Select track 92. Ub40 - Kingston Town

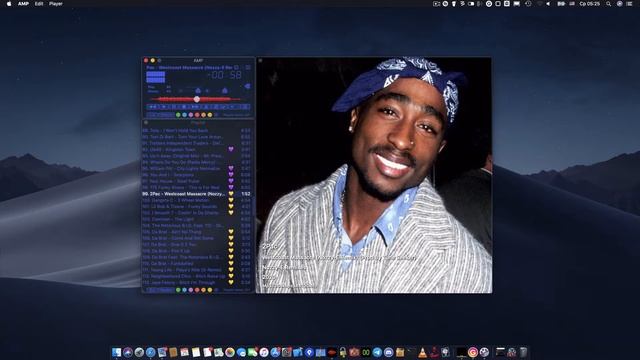click(196, 149)
